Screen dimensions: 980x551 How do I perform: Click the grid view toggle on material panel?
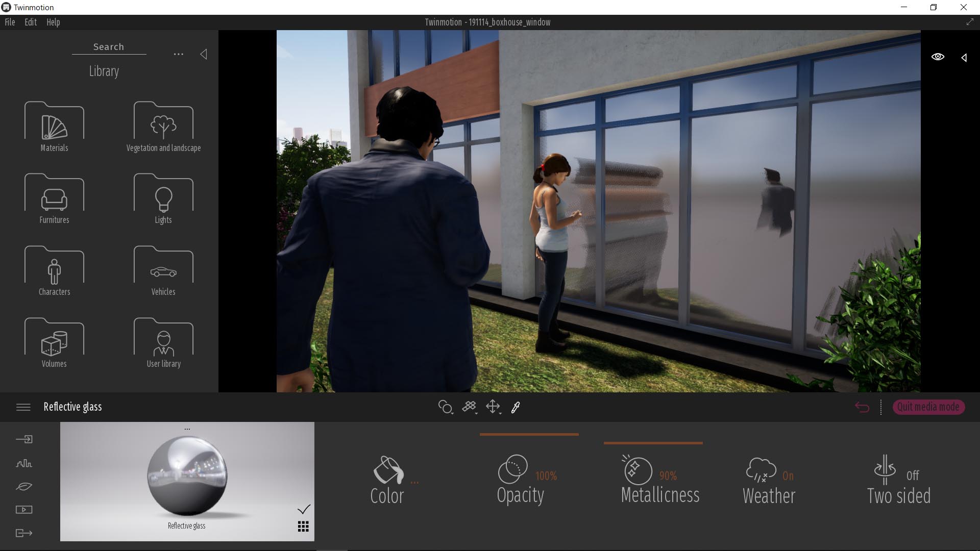tap(303, 527)
